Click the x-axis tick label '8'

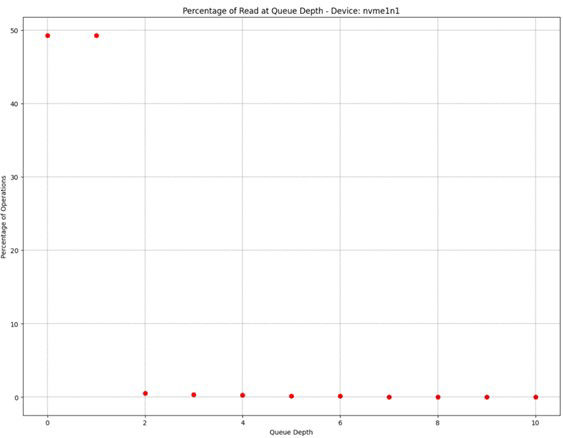point(438,423)
